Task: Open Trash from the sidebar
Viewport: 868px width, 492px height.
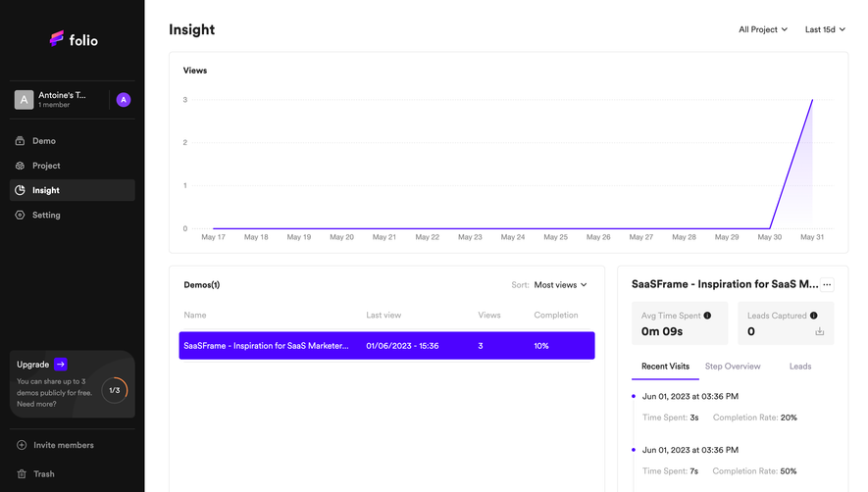Action: (x=44, y=473)
